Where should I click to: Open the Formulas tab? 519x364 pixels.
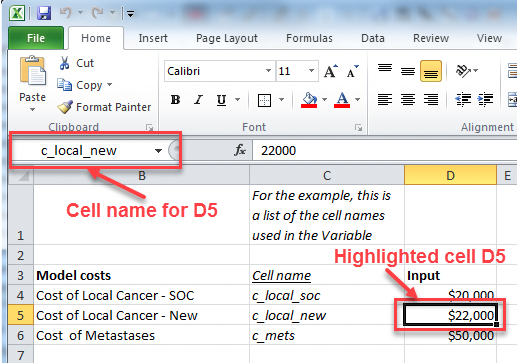(309, 38)
